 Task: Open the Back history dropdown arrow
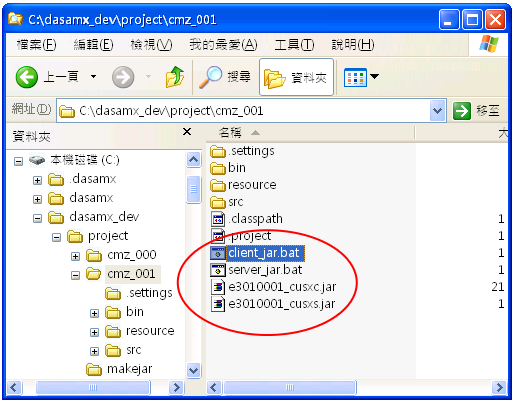click(x=94, y=77)
